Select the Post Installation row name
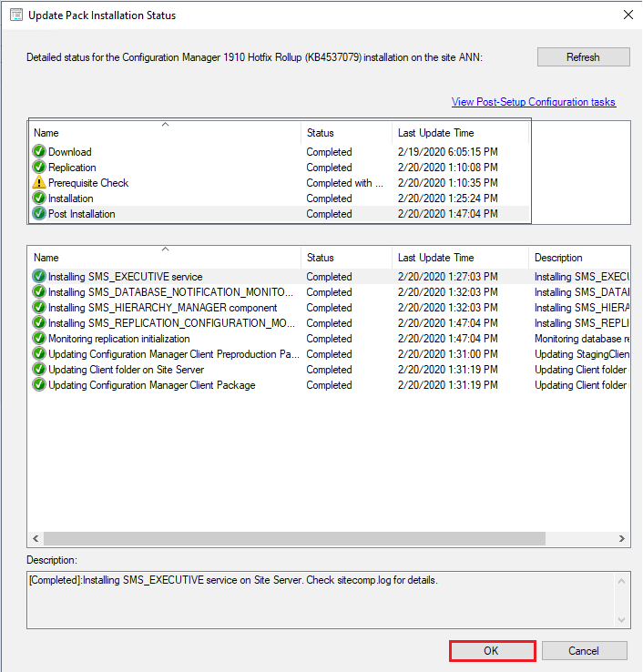 point(81,214)
